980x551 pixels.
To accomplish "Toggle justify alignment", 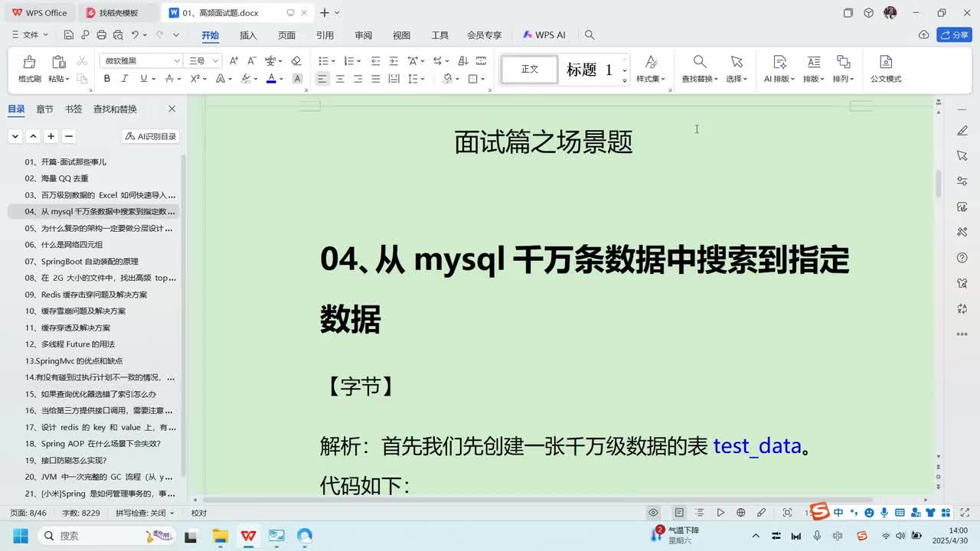I will coord(375,79).
